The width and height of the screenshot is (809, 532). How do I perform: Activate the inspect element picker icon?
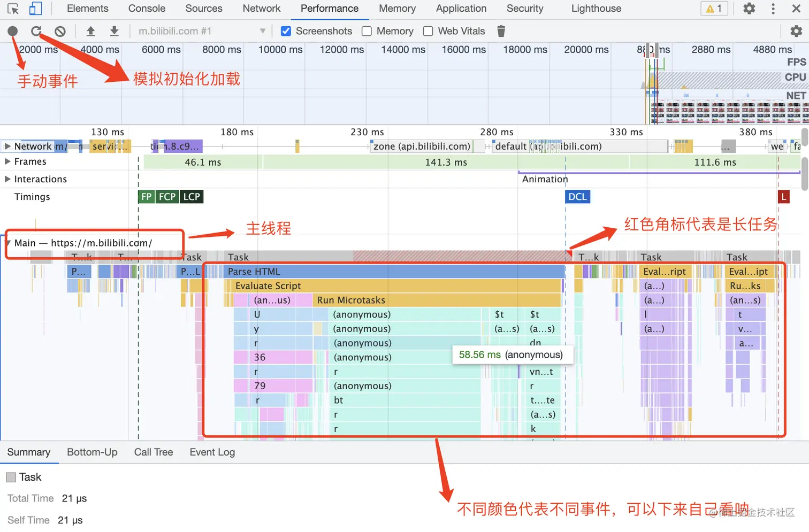(x=13, y=9)
